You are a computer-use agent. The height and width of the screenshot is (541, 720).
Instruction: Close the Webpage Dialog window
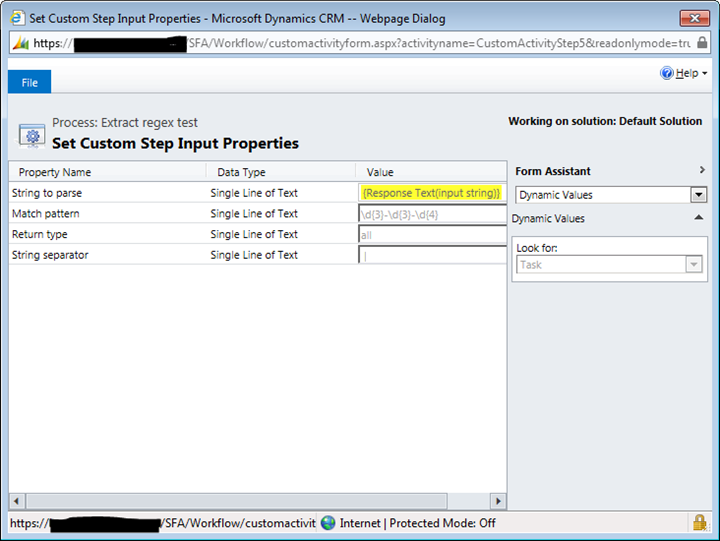coord(694,18)
